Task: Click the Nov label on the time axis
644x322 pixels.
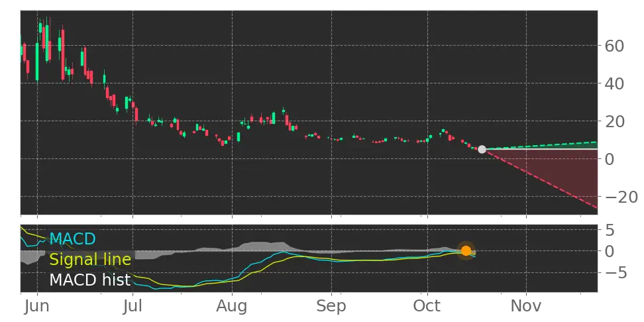Action: click(526, 306)
